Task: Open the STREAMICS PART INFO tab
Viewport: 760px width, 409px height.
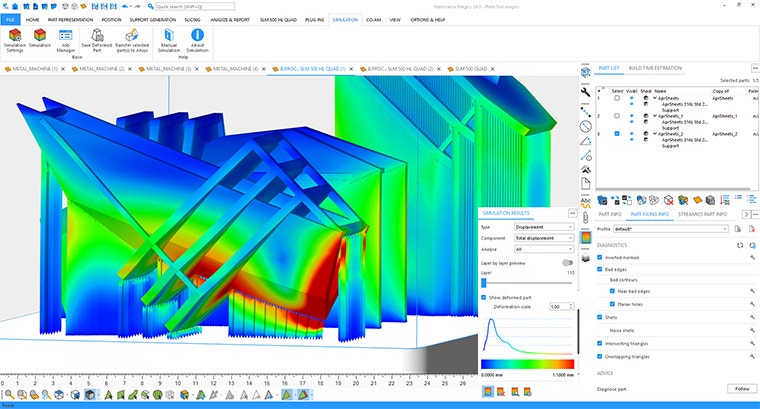Action: point(702,214)
